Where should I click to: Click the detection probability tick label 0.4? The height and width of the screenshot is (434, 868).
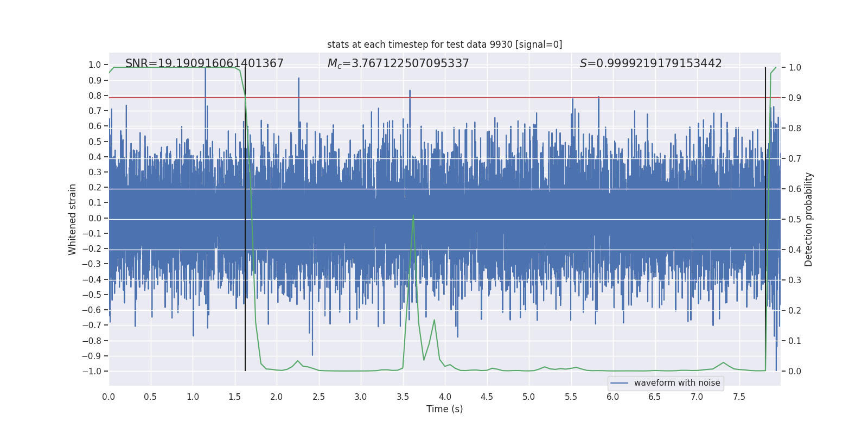pyautogui.click(x=795, y=250)
